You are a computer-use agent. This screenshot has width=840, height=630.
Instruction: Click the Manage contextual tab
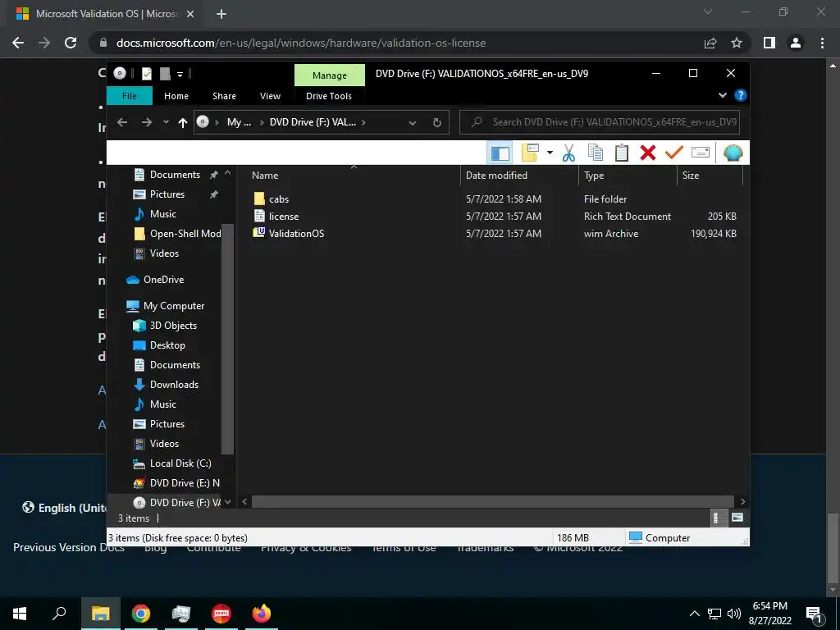[x=330, y=75]
